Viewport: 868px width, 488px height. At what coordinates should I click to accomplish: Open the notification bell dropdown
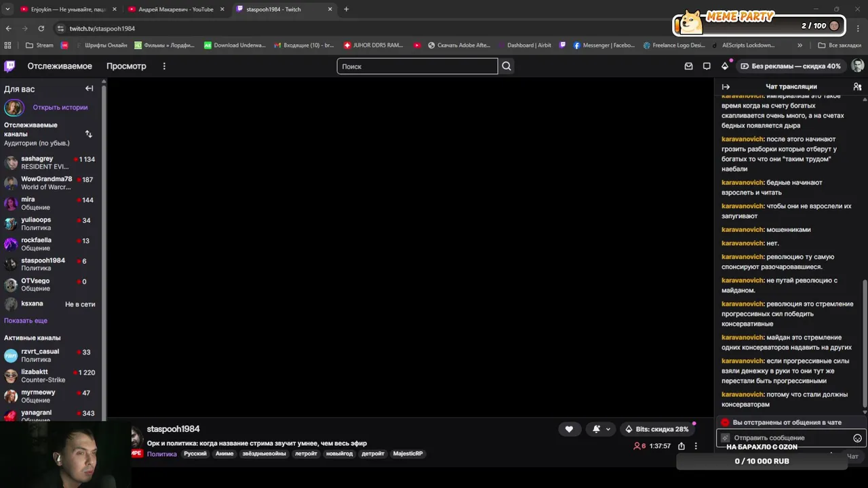click(x=601, y=429)
